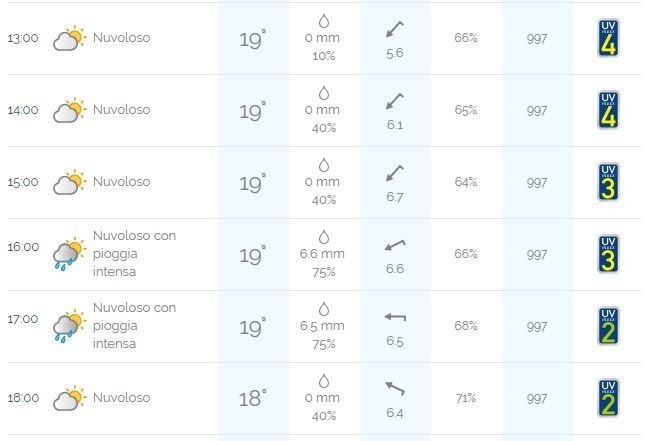Screen dimensions: 656x441
Task: Click the wind direction arrow at 14:00
Action: [x=394, y=101]
